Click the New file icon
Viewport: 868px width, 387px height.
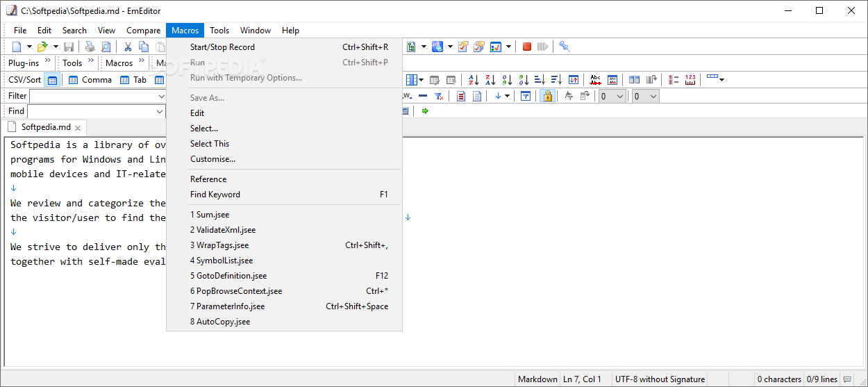coord(17,47)
